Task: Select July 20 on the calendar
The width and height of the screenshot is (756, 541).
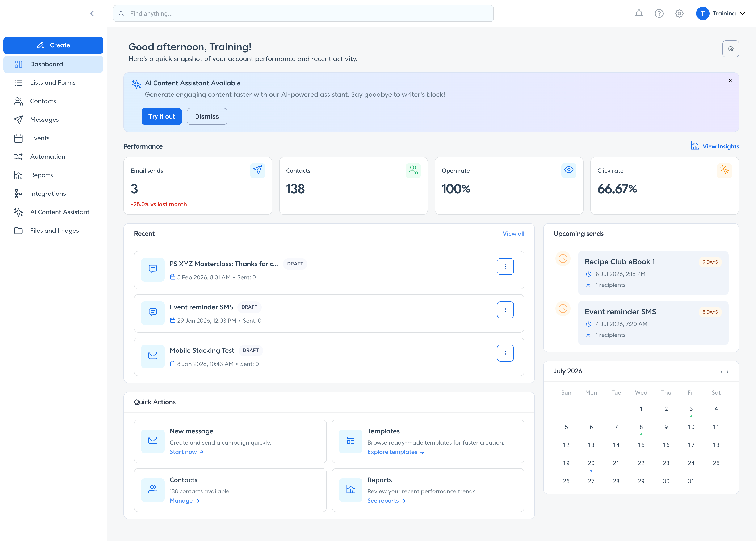Action: [x=591, y=463]
